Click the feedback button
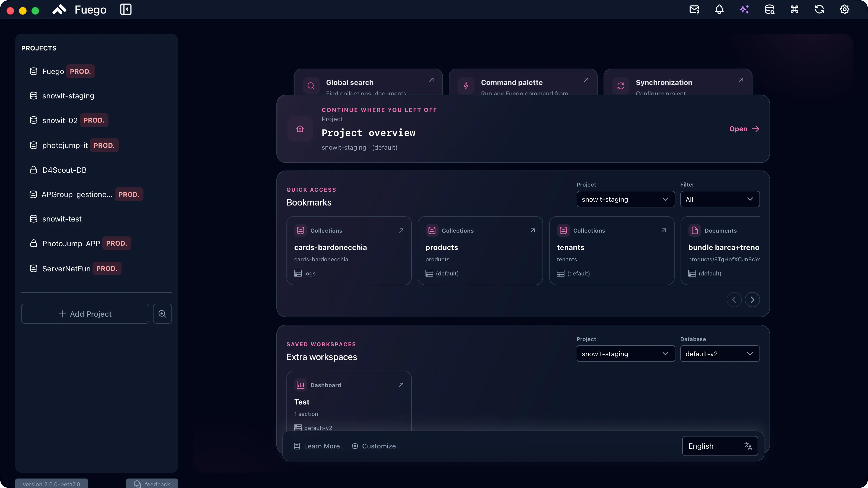 click(152, 484)
